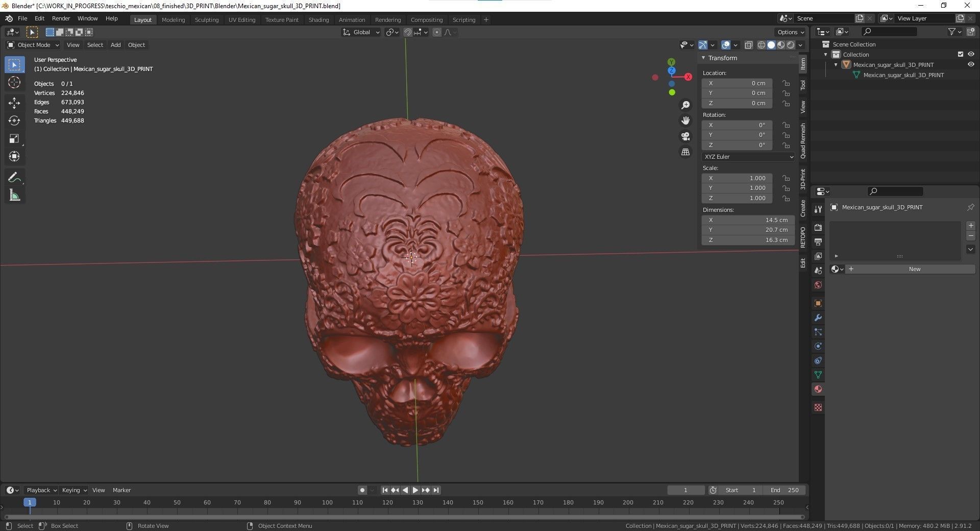Open the Render properties tab icon

[818, 228]
